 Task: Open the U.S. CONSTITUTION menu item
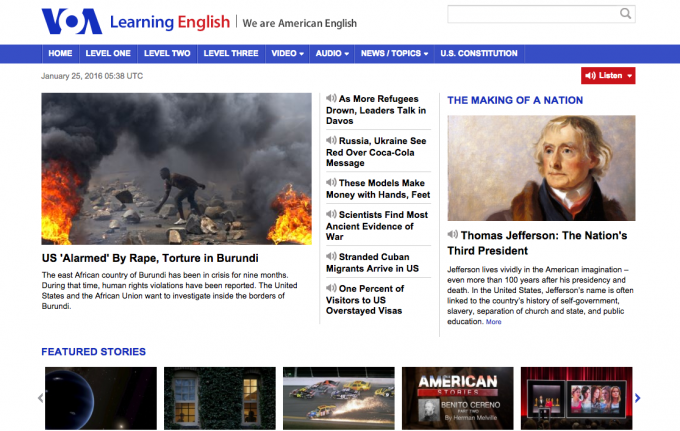[479, 53]
